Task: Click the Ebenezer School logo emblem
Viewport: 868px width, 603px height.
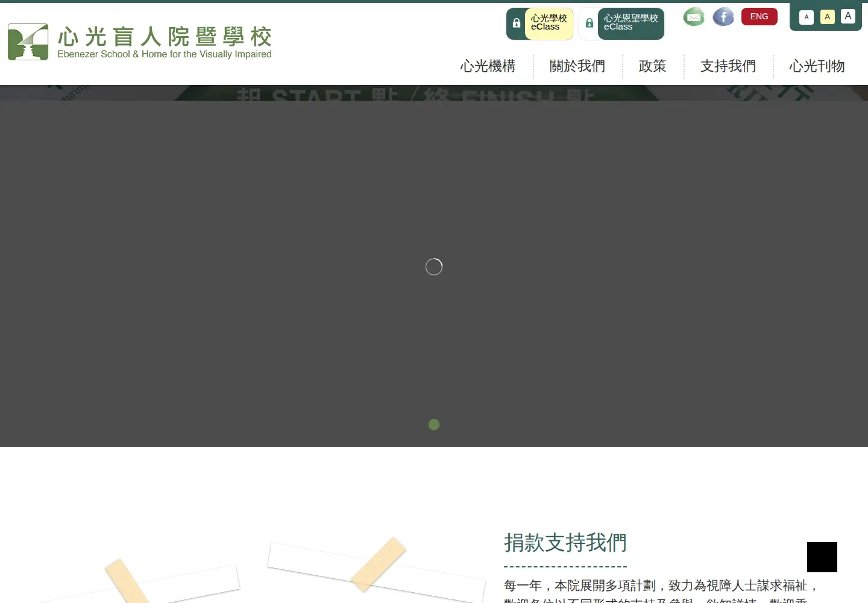Action: coord(28,42)
